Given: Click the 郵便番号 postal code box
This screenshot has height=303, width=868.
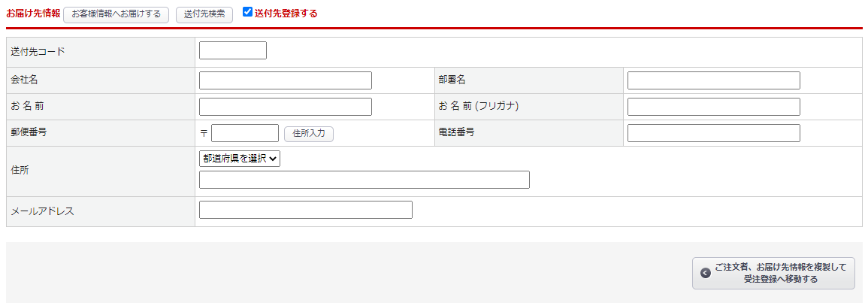Looking at the screenshot, I should point(244,133).
